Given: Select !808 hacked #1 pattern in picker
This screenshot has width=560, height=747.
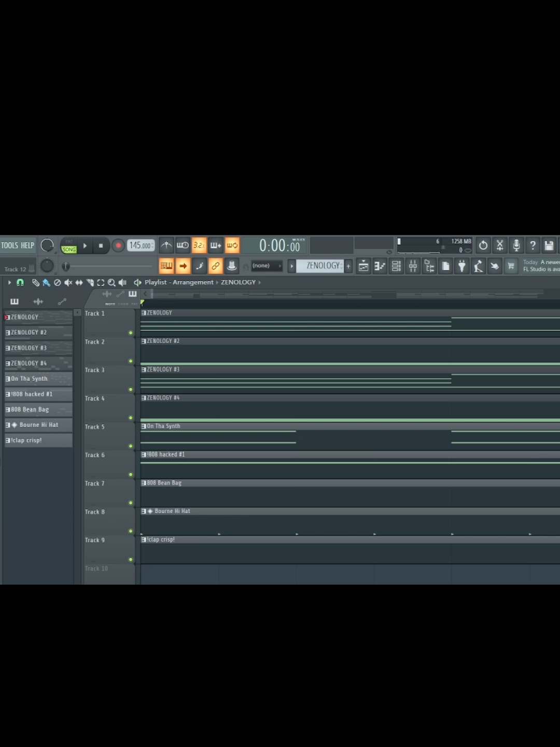Looking at the screenshot, I should pyautogui.click(x=38, y=394).
